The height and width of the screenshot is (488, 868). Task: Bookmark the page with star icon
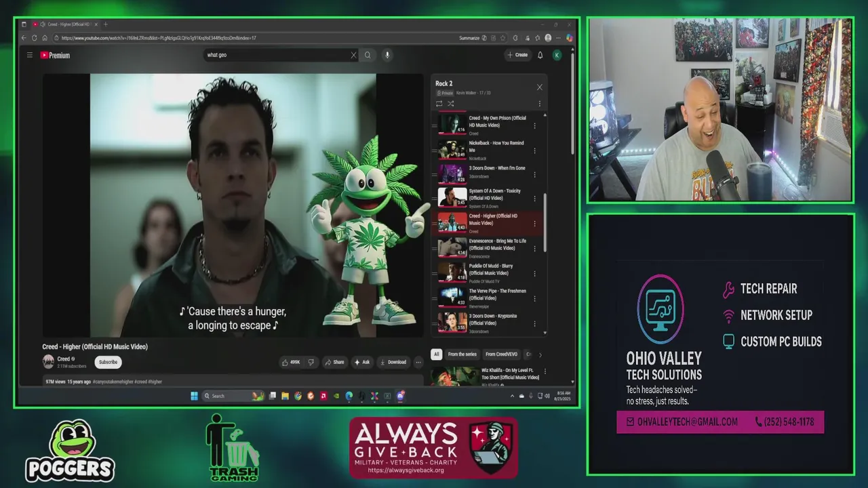[x=502, y=38]
